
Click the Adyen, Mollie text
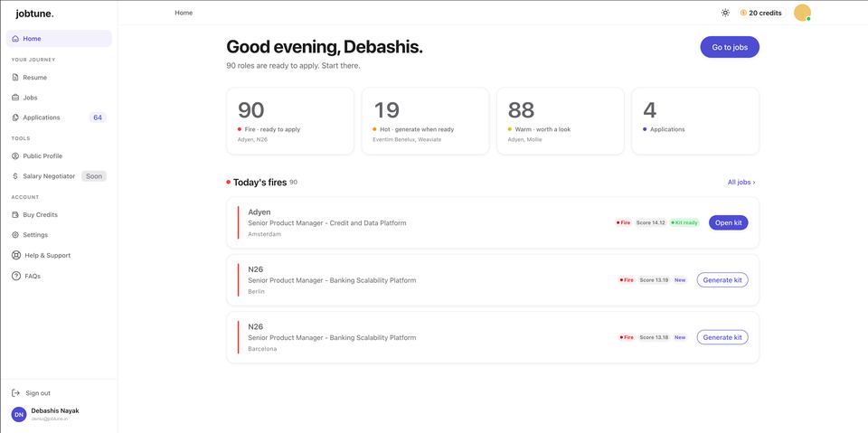(524, 139)
